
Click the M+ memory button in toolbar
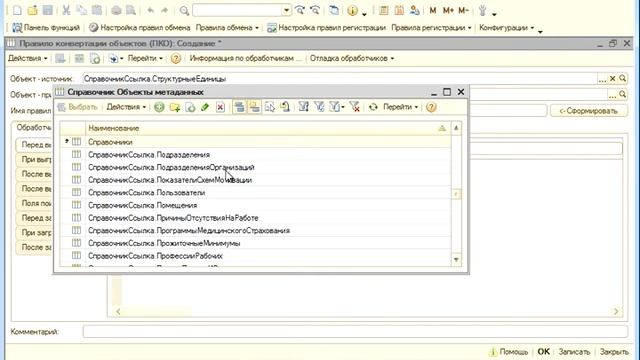448,10
